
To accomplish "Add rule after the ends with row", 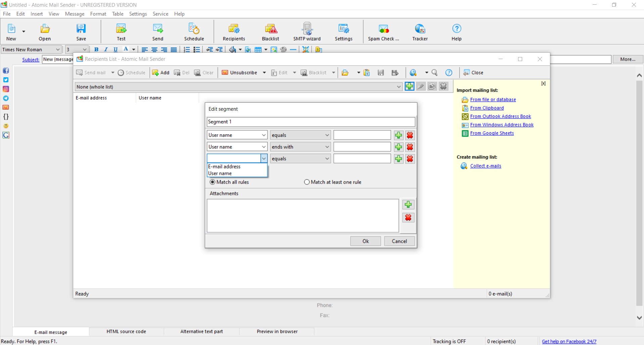I will click(x=399, y=147).
